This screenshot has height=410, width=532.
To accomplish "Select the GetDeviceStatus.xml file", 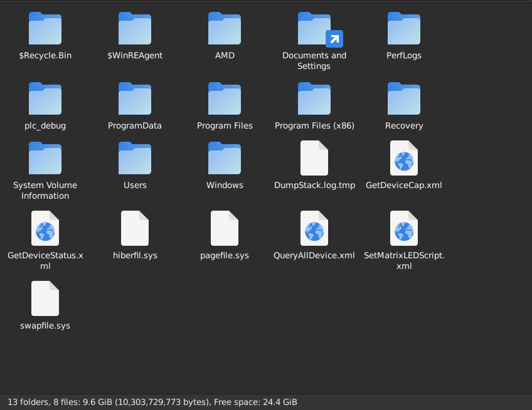I will point(45,228).
